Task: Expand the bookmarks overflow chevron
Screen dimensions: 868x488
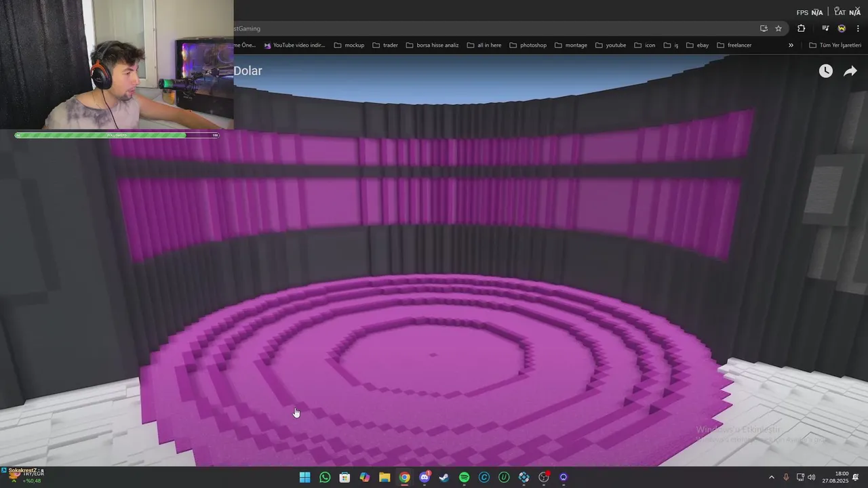Action: (791, 45)
